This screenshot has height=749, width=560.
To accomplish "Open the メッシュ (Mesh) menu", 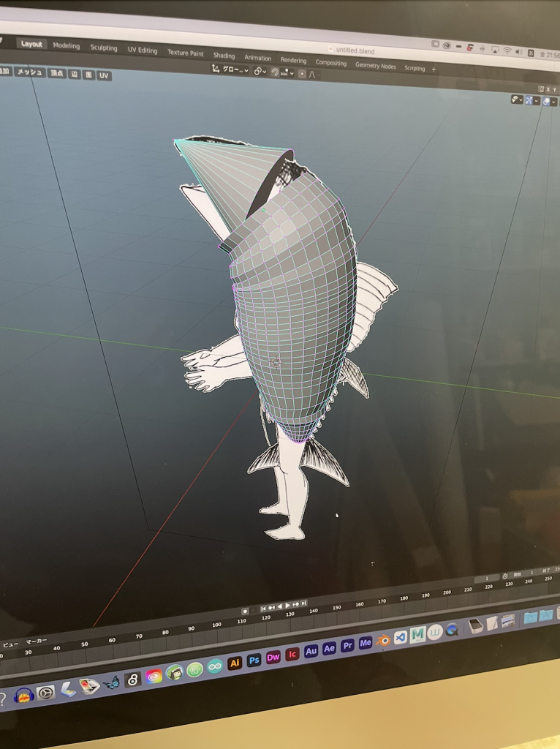I will click(29, 72).
